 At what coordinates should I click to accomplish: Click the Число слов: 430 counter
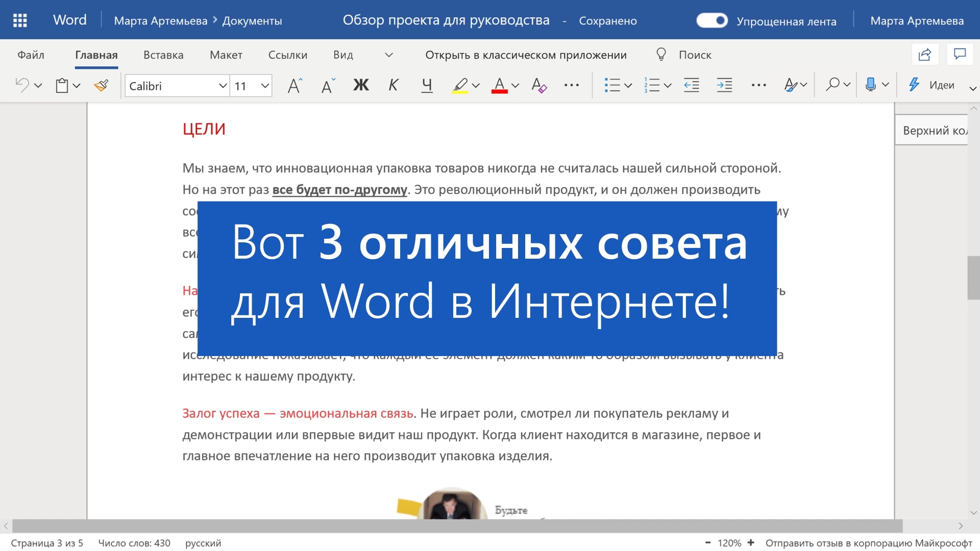click(x=134, y=543)
